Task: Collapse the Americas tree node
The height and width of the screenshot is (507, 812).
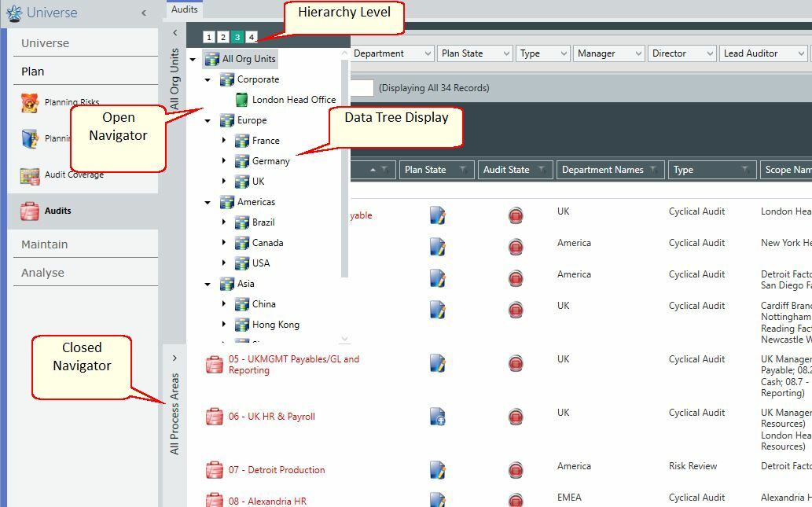Action: 208,203
